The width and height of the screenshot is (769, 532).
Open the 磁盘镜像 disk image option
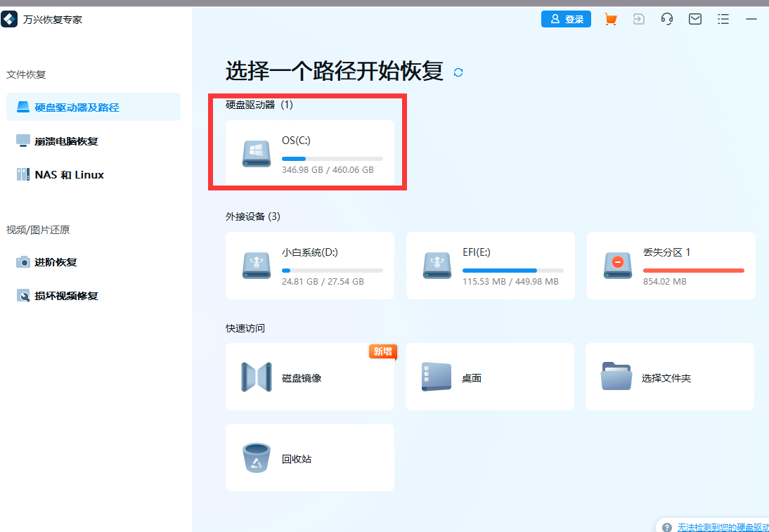coord(309,377)
